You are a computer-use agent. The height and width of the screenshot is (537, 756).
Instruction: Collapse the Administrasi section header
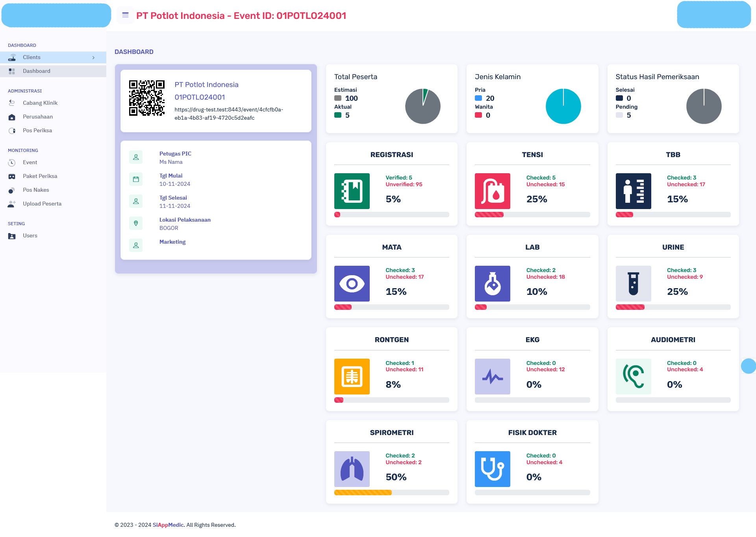click(x=25, y=91)
